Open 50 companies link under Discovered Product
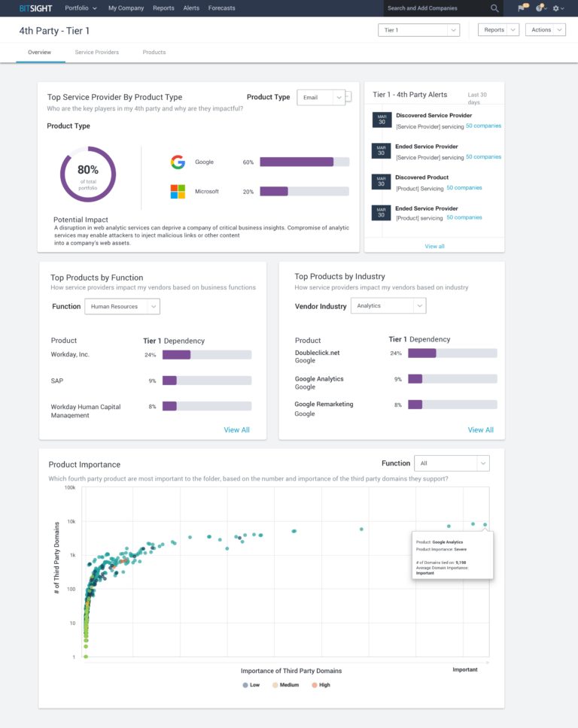The height and width of the screenshot is (728, 578). click(x=464, y=188)
